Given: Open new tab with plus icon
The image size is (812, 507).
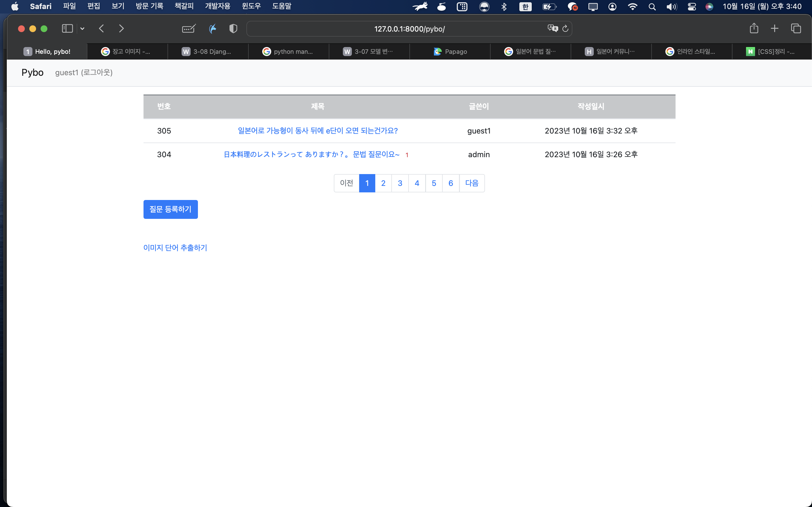Looking at the screenshot, I should [x=775, y=28].
